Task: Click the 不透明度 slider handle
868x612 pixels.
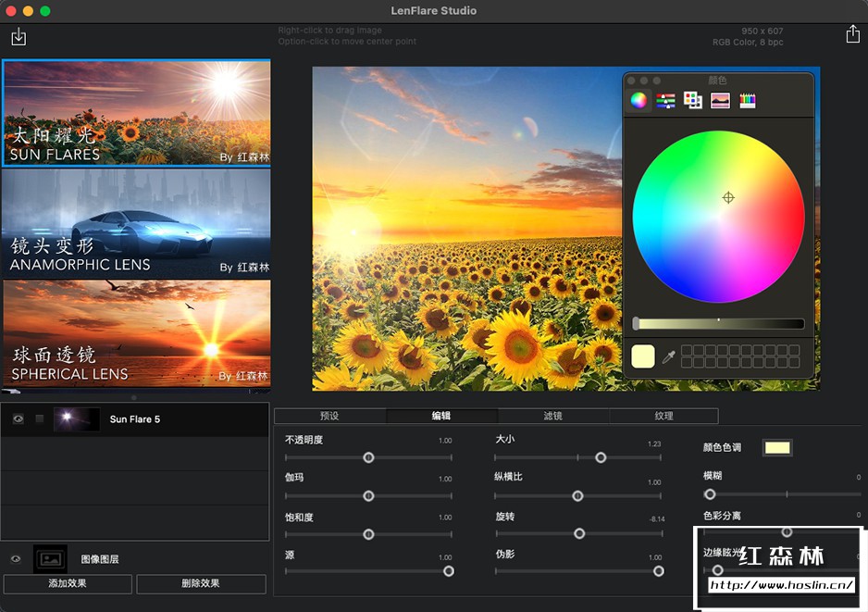Action: click(x=368, y=457)
